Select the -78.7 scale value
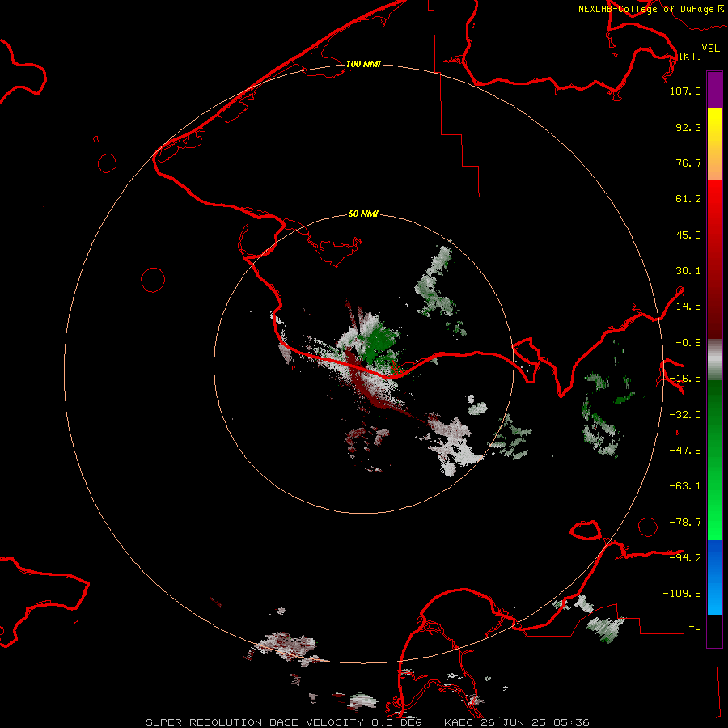 coord(685,523)
